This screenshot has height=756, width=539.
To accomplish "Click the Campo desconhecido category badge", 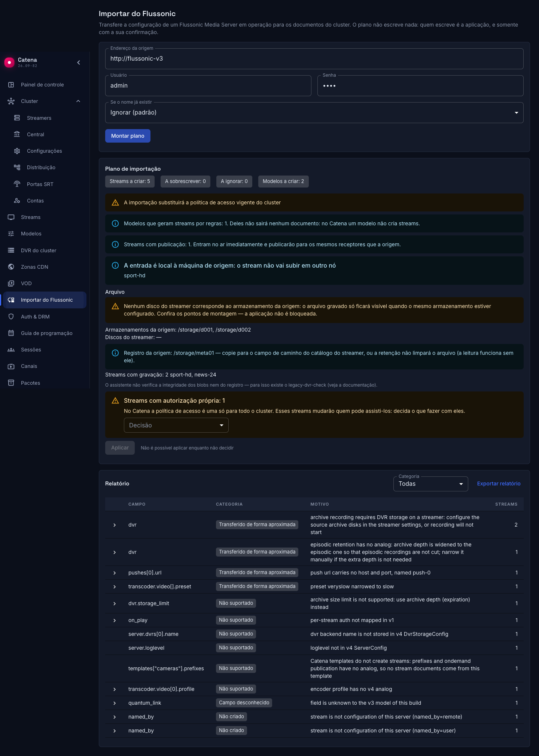I will [x=244, y=703].
